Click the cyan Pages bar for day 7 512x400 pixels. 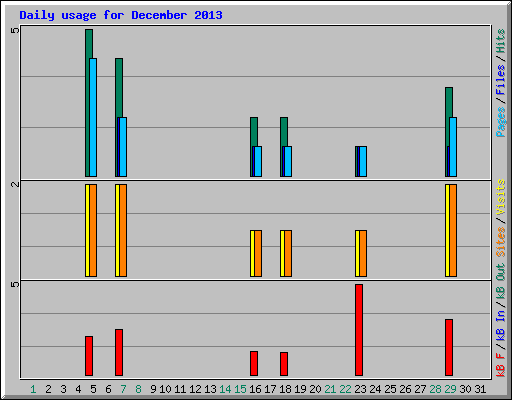123,147
